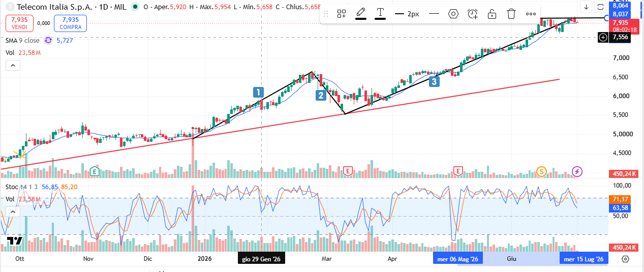
Task: Click the green market status dot
Action: tap(135, 7)
